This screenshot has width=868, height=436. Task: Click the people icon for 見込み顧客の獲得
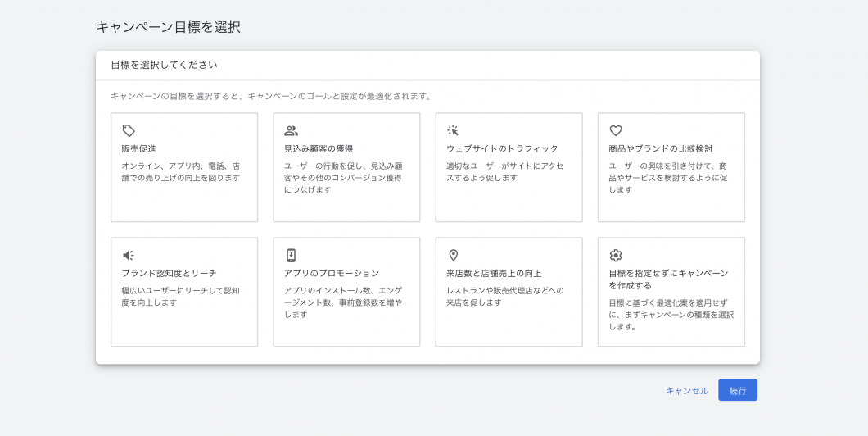coord(291,130)
